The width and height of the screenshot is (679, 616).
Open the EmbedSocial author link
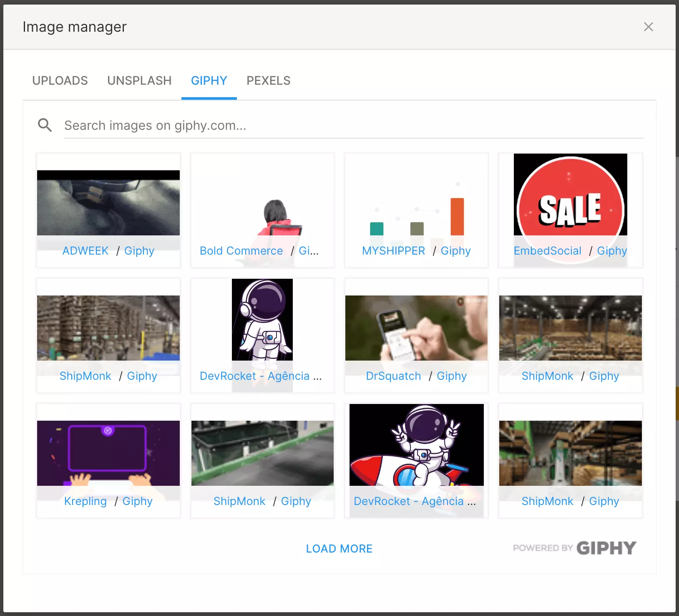(548, 251)
